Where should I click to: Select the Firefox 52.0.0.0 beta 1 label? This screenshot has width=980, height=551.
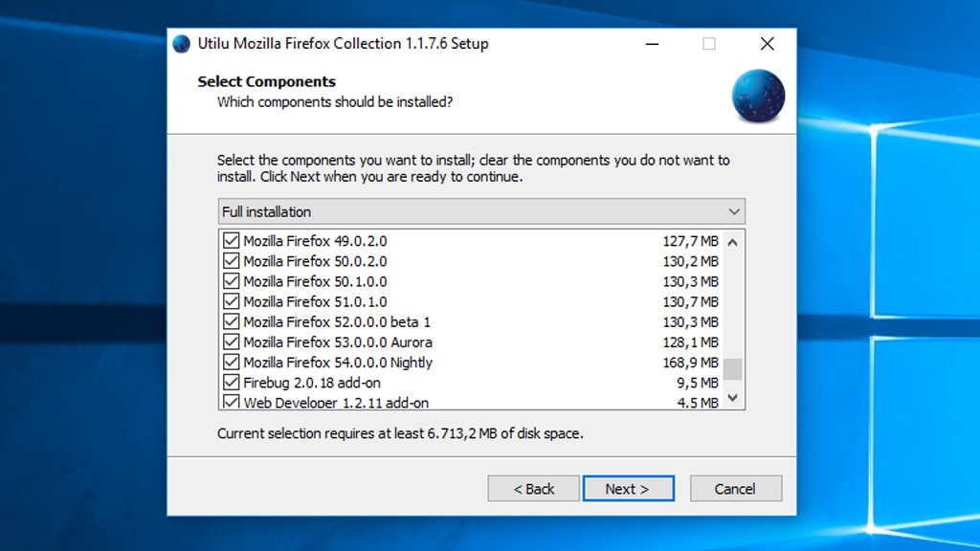coord(337,321)
